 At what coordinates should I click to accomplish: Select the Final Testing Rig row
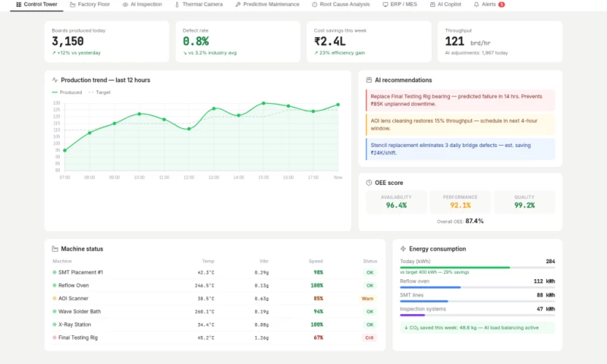click(x=215, y=337)
